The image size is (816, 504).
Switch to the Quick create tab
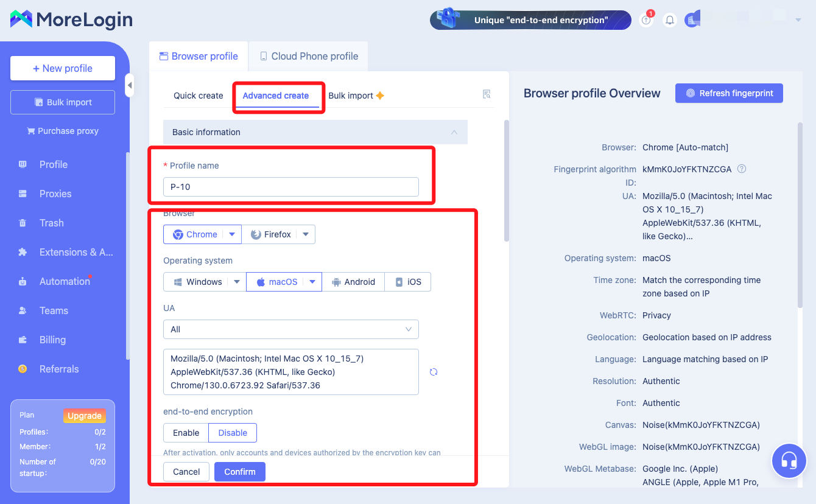[x=199, y=96]
